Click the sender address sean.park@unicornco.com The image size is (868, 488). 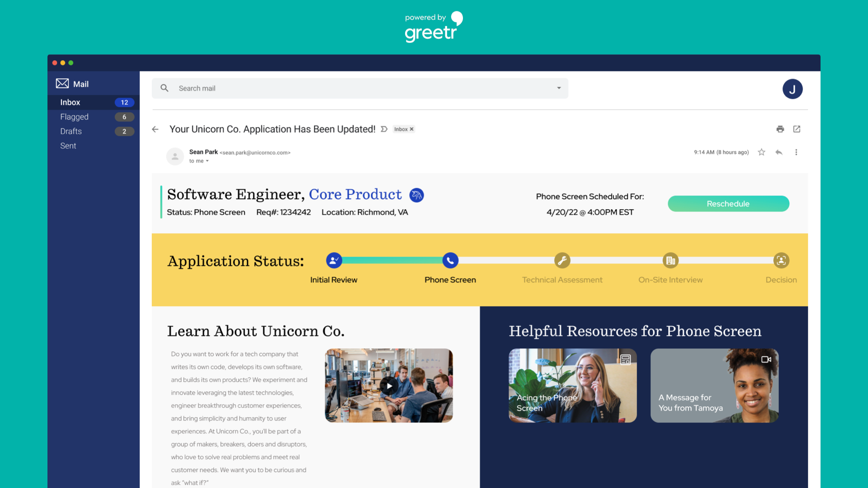[255, 153]
